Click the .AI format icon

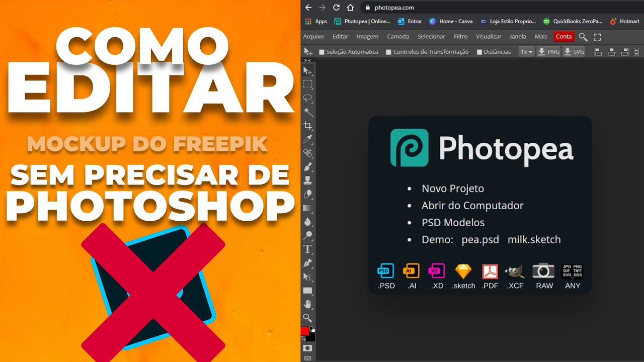click(x=412, y=271)
